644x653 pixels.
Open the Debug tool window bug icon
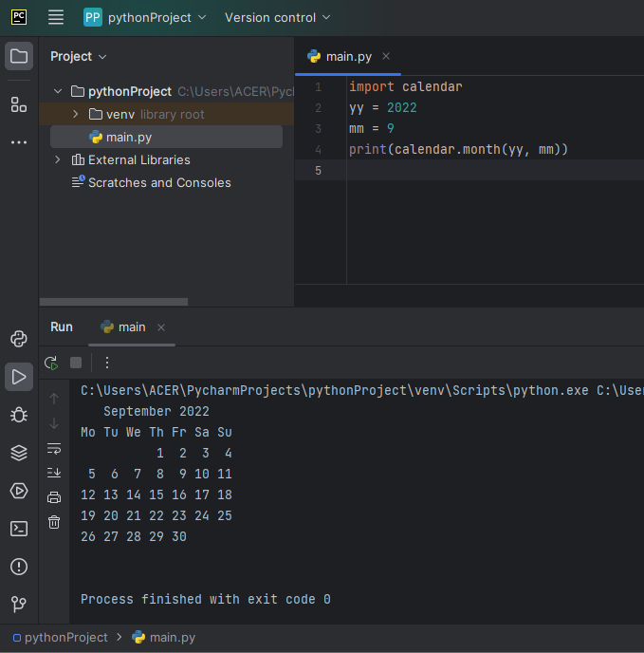[19, 415]
